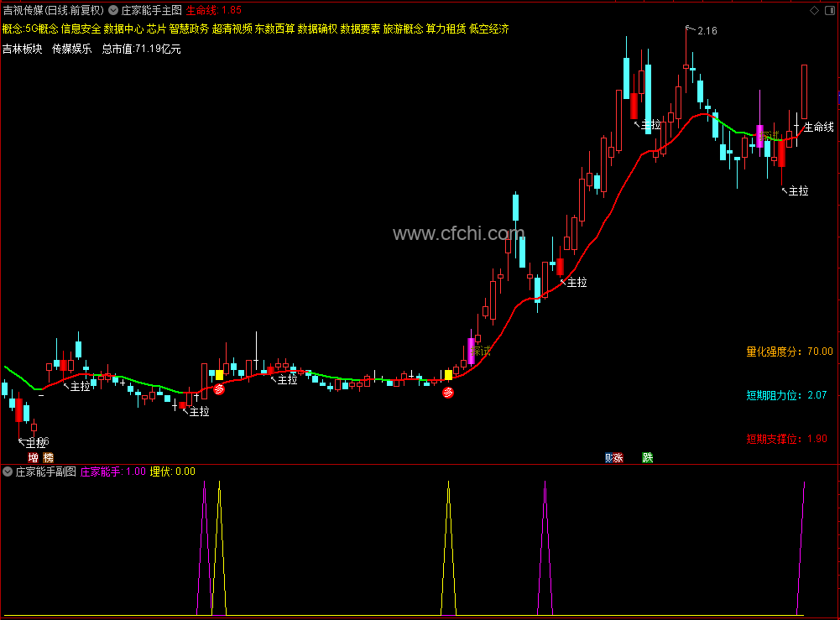840x620 pixels.
Task: Click the 短期支撑位: 1.90 readout
Action: coord(787,439)
